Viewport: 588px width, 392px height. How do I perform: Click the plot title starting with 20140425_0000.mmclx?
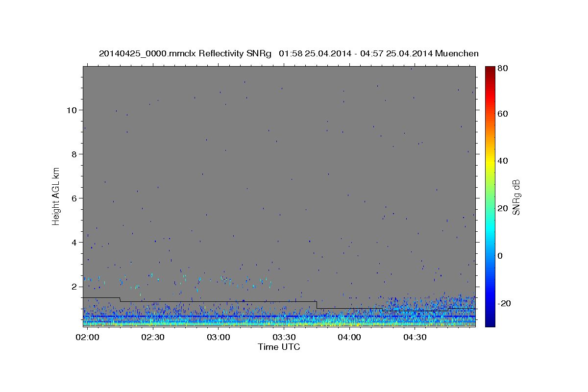click(289, 53)
